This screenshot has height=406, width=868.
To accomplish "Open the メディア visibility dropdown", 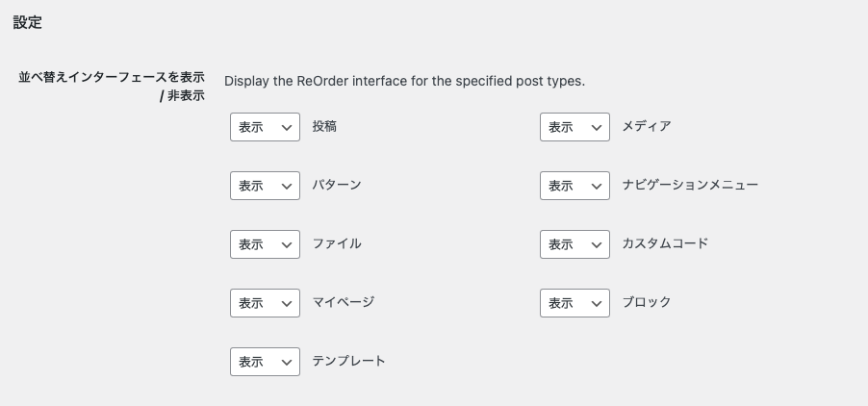I will point(574,127).
